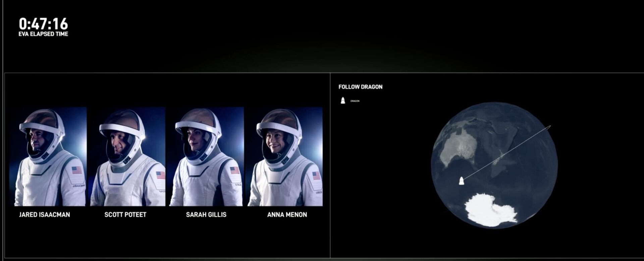Click the EVA ELAPSED TIME label
This screenshot has height=261, width=644.
click(x=43, y=34)
